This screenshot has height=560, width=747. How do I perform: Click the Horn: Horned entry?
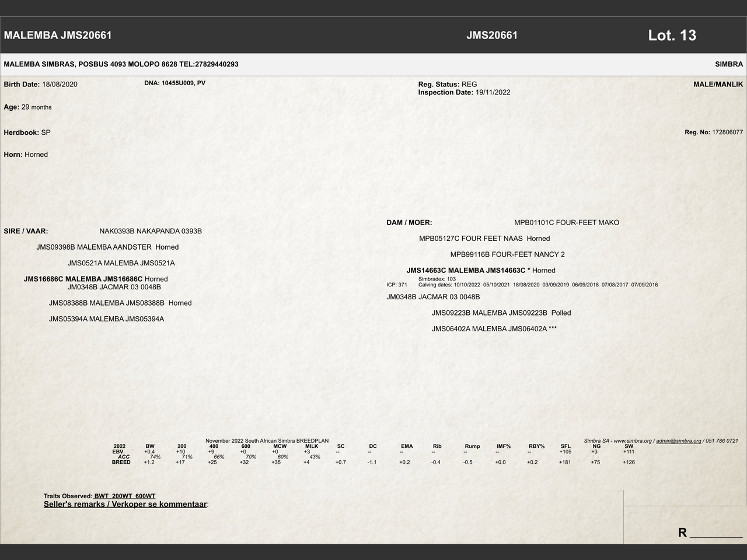(x=26, y=155)
